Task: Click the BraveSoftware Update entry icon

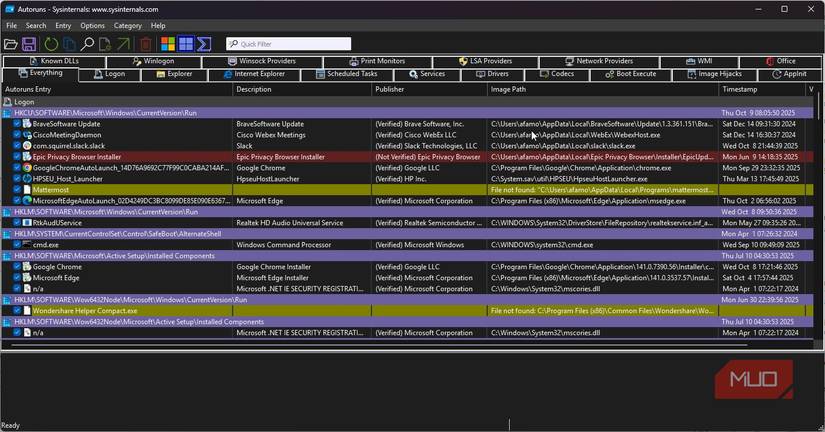Action: click(27, 124)
